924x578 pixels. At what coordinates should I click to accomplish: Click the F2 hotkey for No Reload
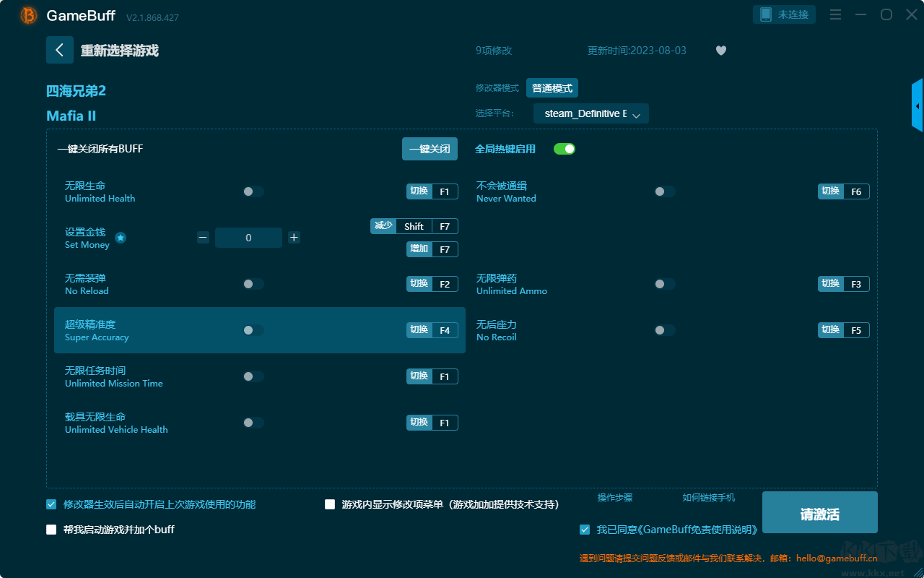tap(432, 284)
